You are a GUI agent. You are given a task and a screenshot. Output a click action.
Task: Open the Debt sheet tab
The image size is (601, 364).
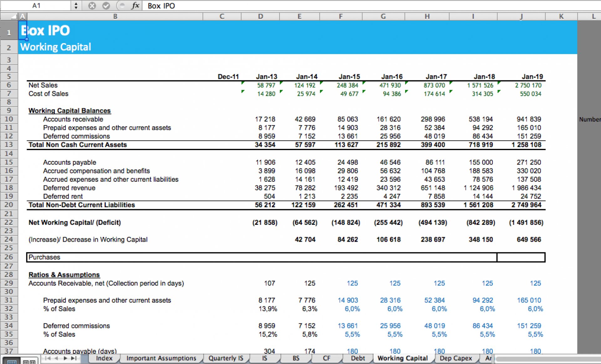pyautogui.click(x=358, y=358)
